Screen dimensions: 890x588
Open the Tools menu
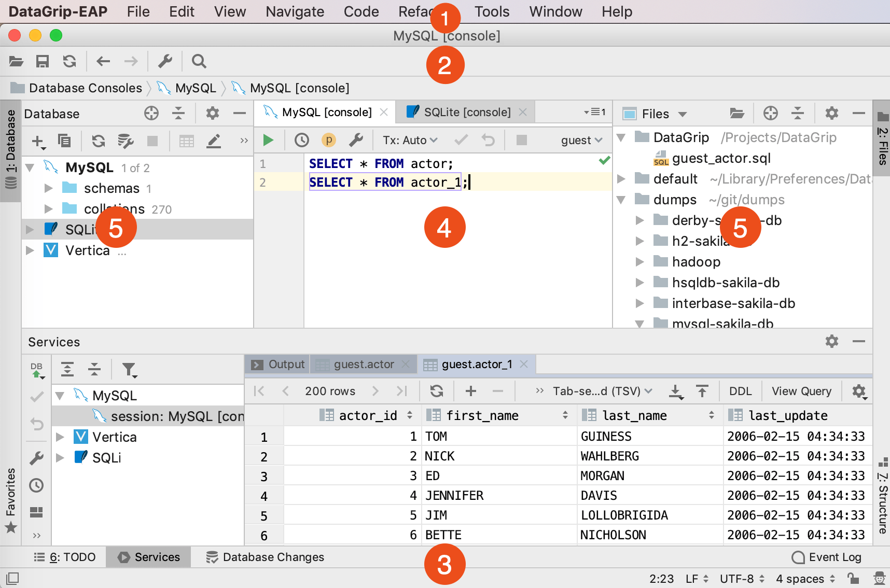(x=492, y=11)
